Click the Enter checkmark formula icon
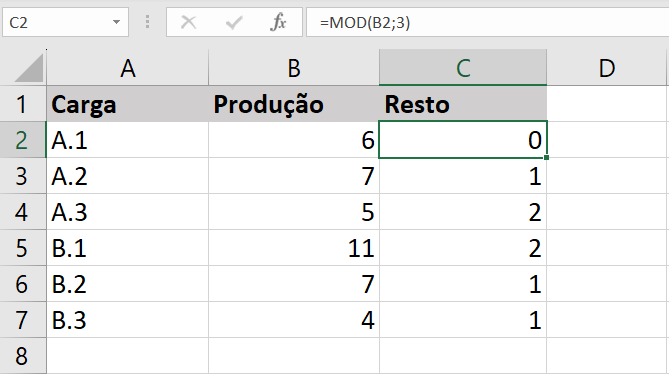The width and height of the screenshot is (669, 374). pos(234,22)
